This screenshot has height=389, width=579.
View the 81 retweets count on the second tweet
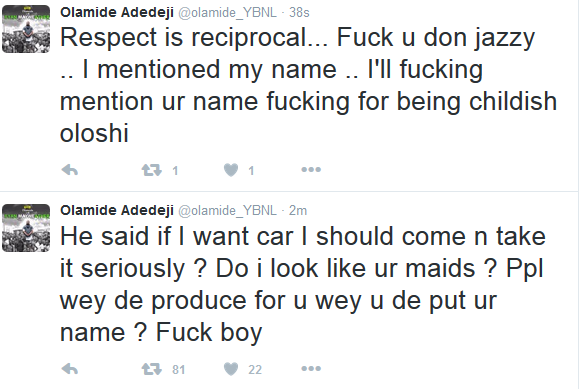(178, 369)
